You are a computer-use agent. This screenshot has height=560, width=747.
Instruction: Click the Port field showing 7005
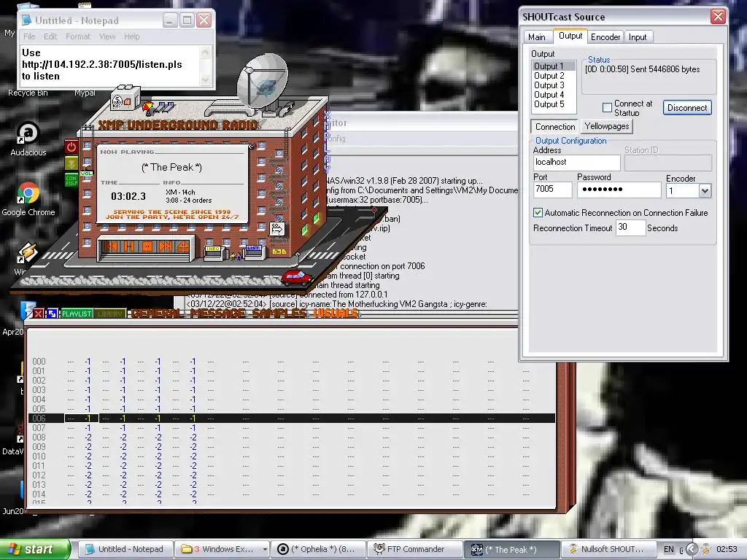552,190
